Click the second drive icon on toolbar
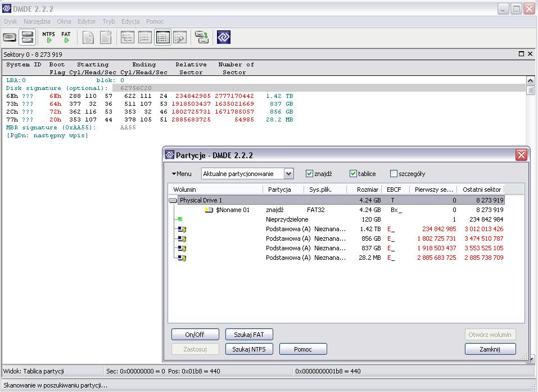Viewport: 538px width, 392px height. (27, 37)
